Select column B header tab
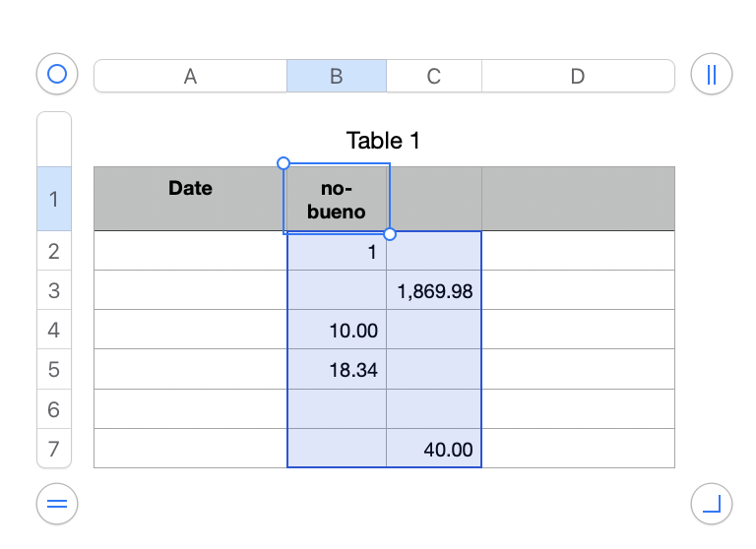The image size is (756, 549). point(336,77)
